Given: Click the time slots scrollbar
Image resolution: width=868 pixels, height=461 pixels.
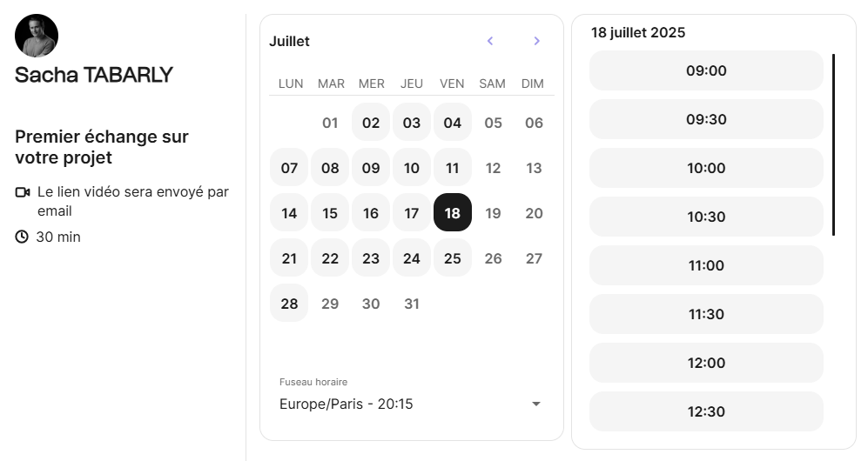Looking at the screenshot, I should point(833,144).
